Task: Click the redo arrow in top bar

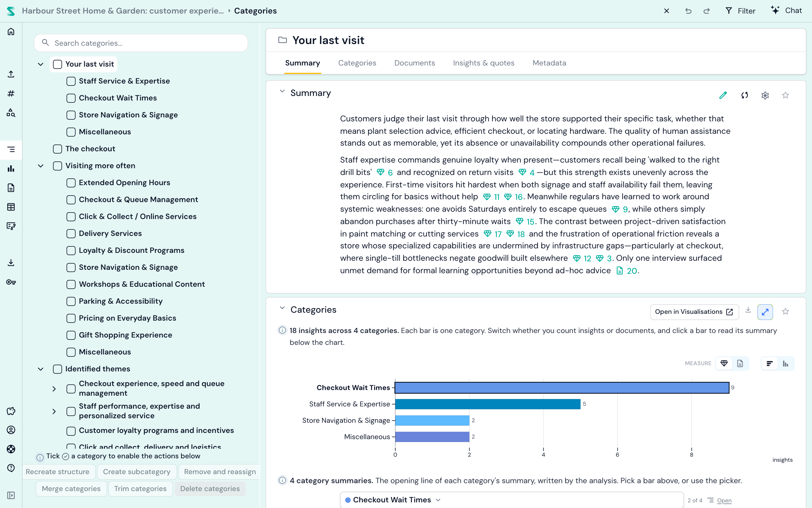Action: [707, 11]
